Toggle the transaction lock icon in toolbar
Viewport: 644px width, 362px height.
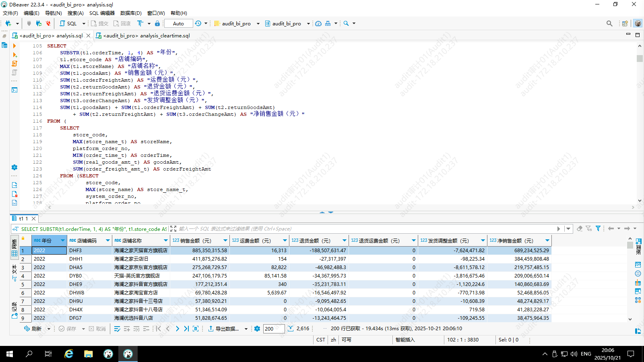pyautogui.click(x=157, y=23)
